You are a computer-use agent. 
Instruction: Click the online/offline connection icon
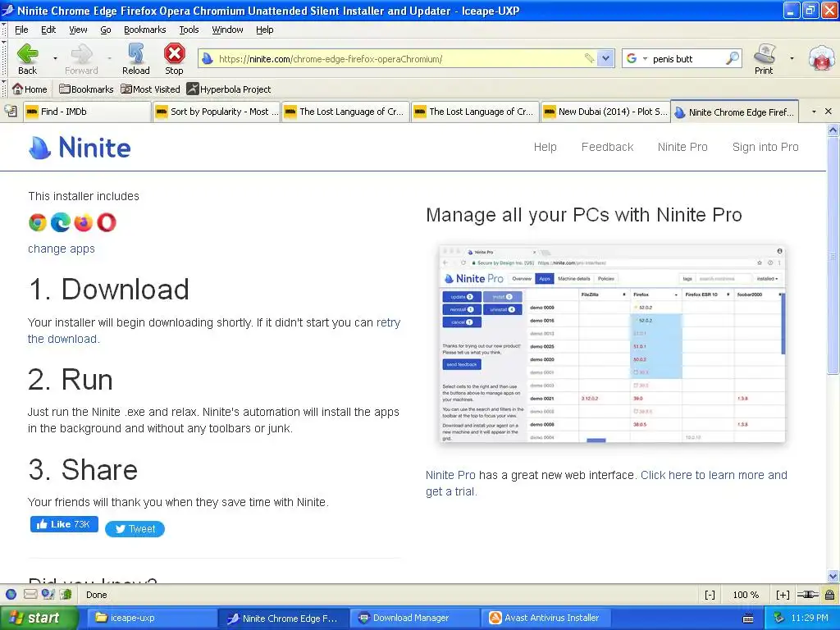pyautogui.click(x=808, y=595)
